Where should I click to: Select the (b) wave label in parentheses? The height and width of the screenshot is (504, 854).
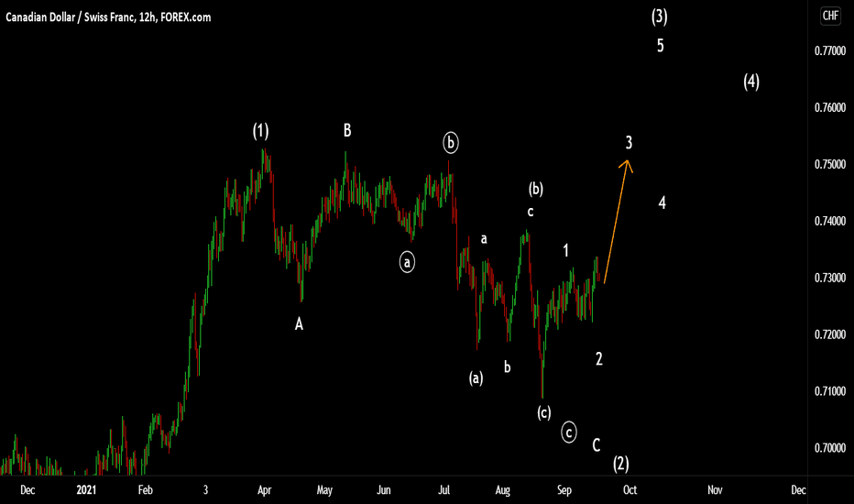point(536,189)
